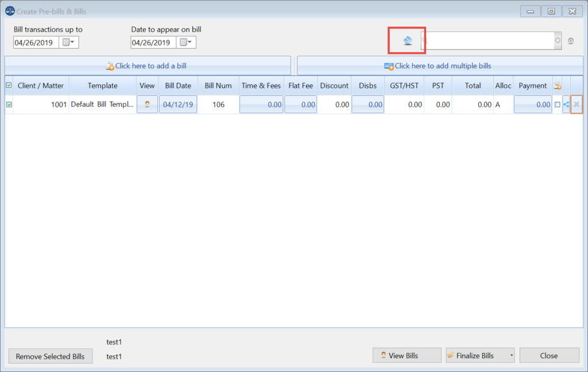588x372 pixels.
Task: Uncheck the row 1001 selection checkbox
Action: (x=9, y=104)
